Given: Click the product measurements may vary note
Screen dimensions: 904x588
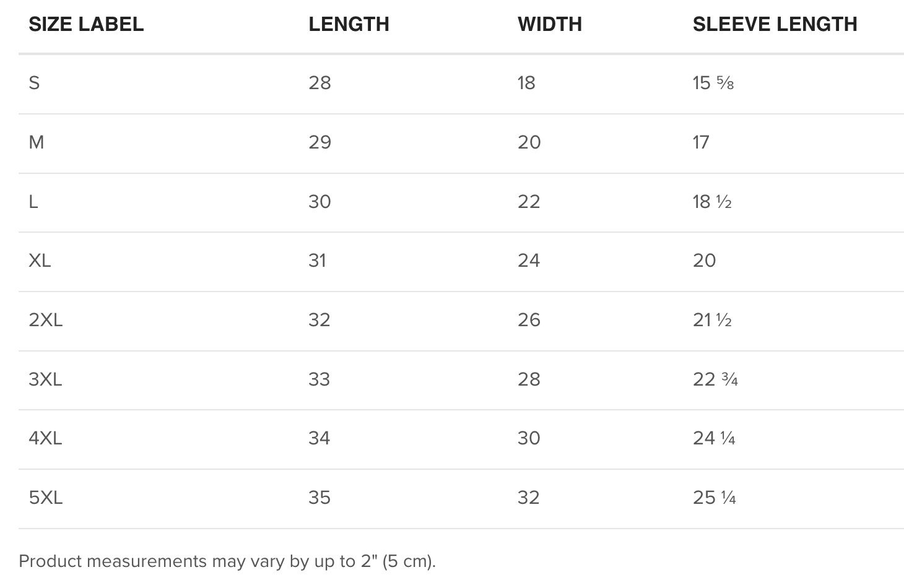Looking at the screenshot, I should [227, 561].
